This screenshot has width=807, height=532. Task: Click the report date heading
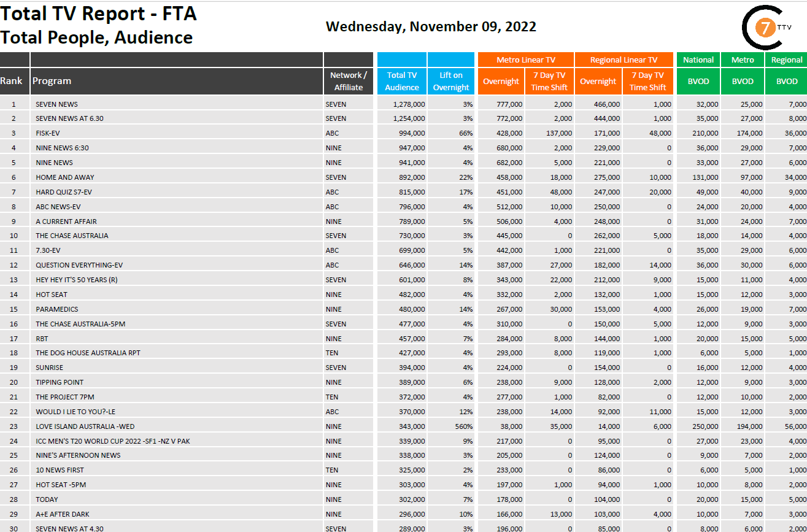point(431,27)
